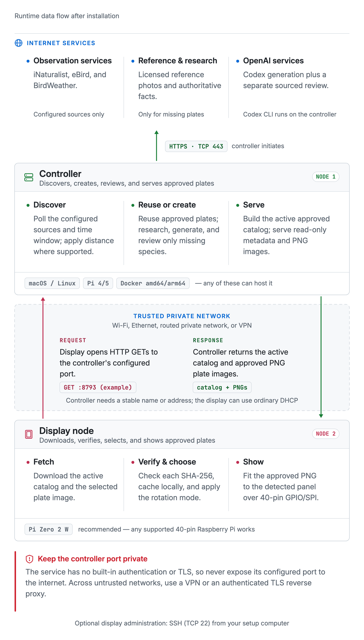
Task: Click the globe icon beside Internet Services
Action: 19,43
